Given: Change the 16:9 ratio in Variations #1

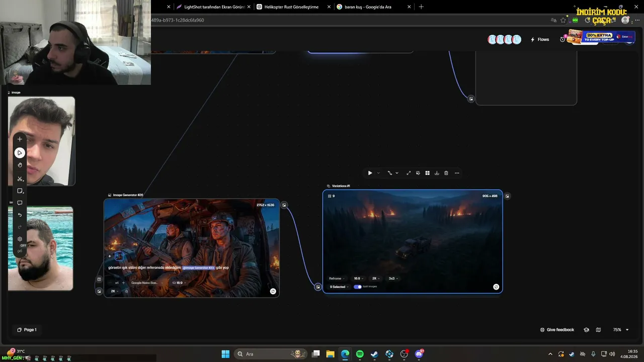Looking at the screenshot, I should point(358,278).
